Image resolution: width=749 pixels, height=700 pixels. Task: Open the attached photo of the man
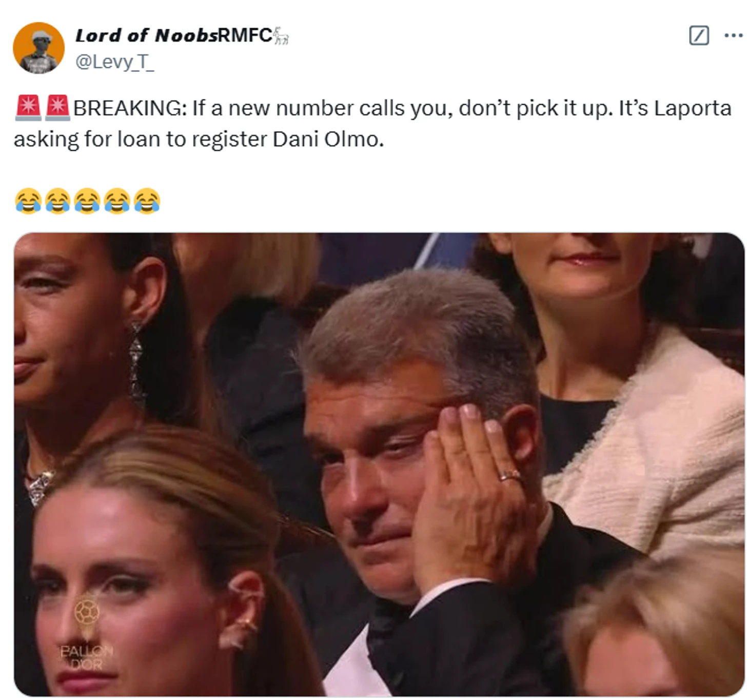pyautogui.click(x=379, y=464)
